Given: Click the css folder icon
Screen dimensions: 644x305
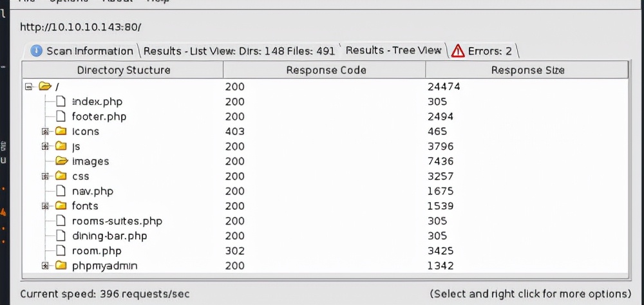Looking at the screenshot, I should click(x=61, y=176).
